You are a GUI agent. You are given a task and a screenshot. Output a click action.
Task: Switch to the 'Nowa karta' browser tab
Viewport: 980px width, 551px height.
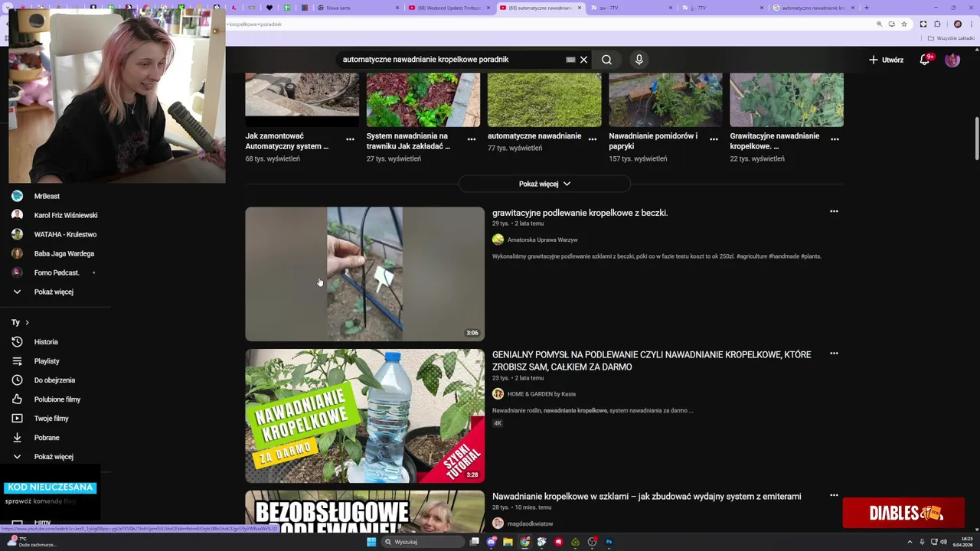(x=358, y=8)
